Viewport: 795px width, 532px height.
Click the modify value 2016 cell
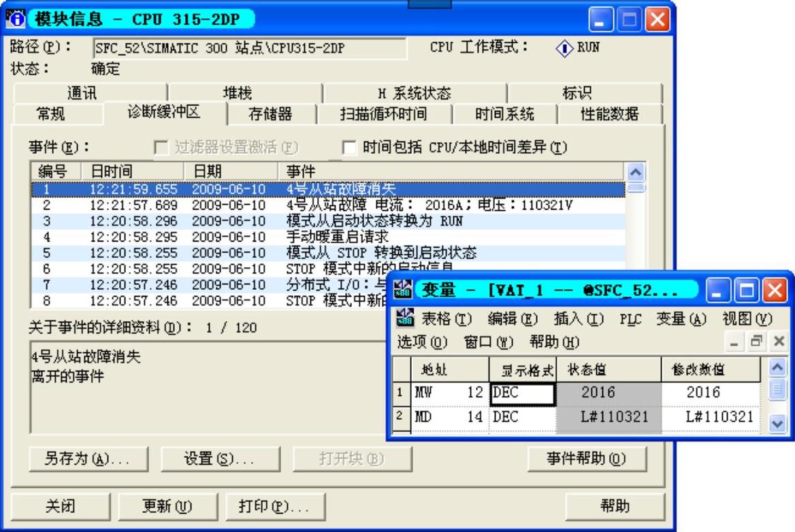711,393
